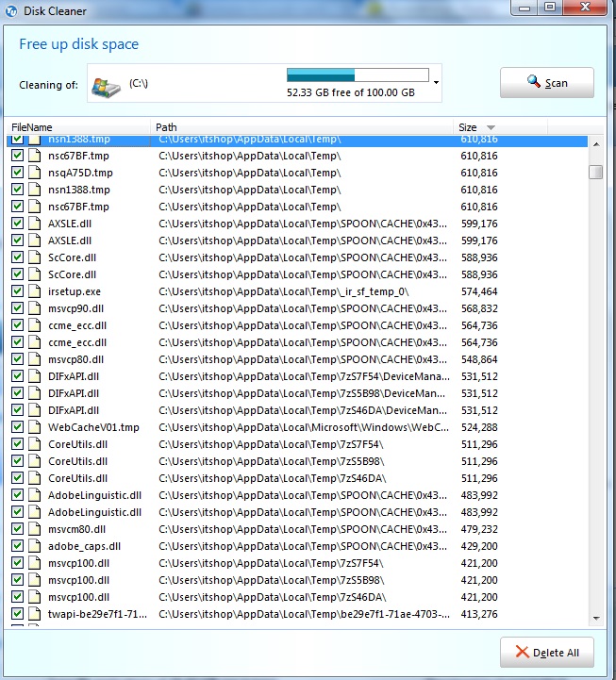This screenshot has height=680, width=616.
Task: Click the Size column header label
Action: (468, 127)
